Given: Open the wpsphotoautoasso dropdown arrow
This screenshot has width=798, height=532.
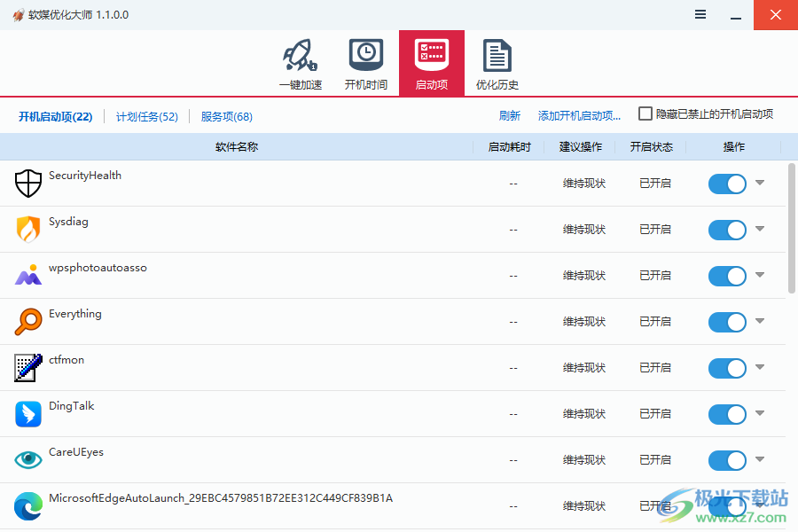Looking at the screenshot, I should (x=760, y=276).
